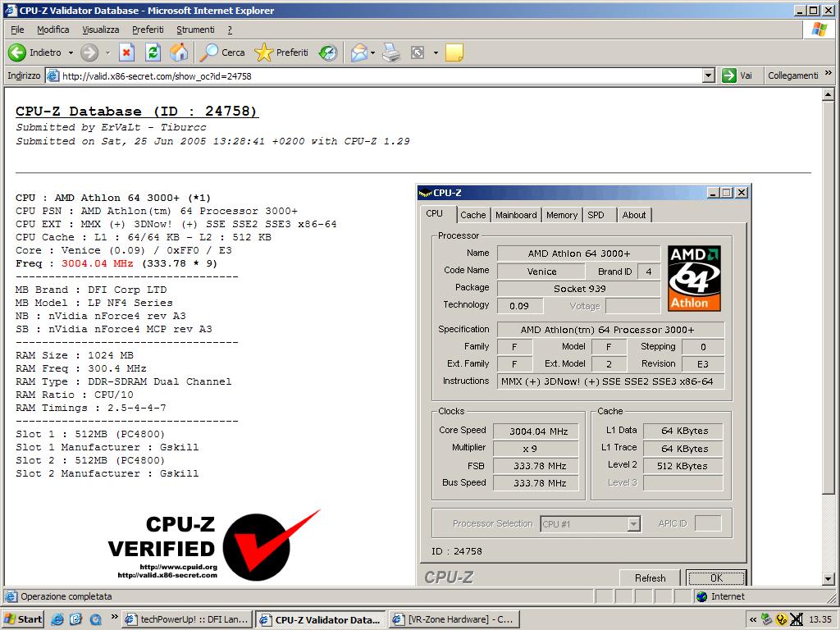Click the Vai go button
Screen dimensions: 840x630
pyautogui.click(x=737, y=75)
